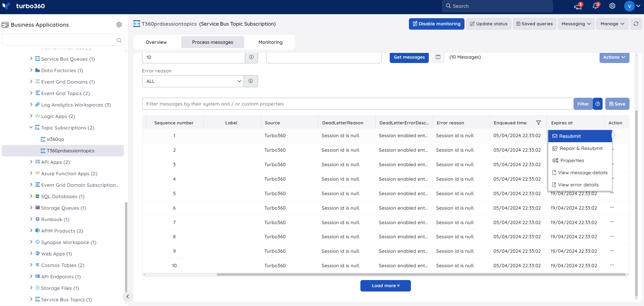Expand Service Bus Queues (1)
644x306 pixels.
pos(31,59)
